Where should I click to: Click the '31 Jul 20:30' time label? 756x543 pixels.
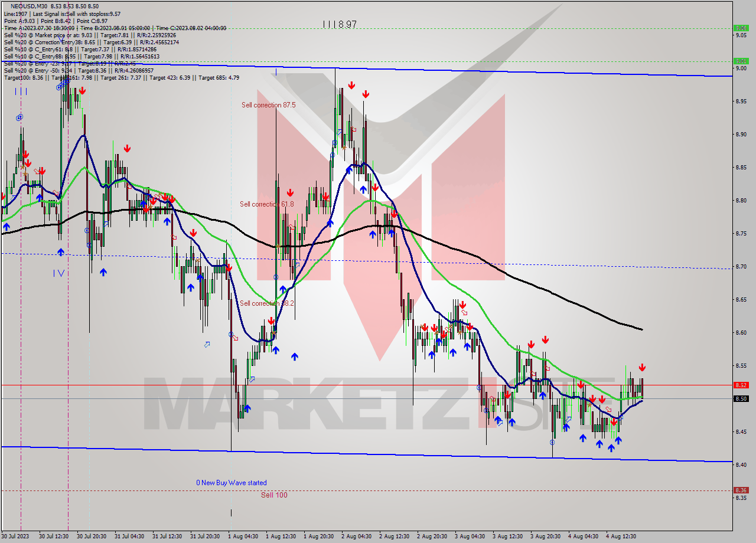(205, 537)
